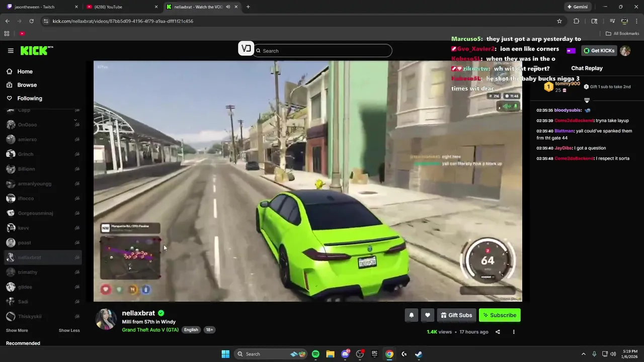This screenshot has width=644, height=362.
Task: Click the Kick account avatar
Action: [x=625, y=51]
